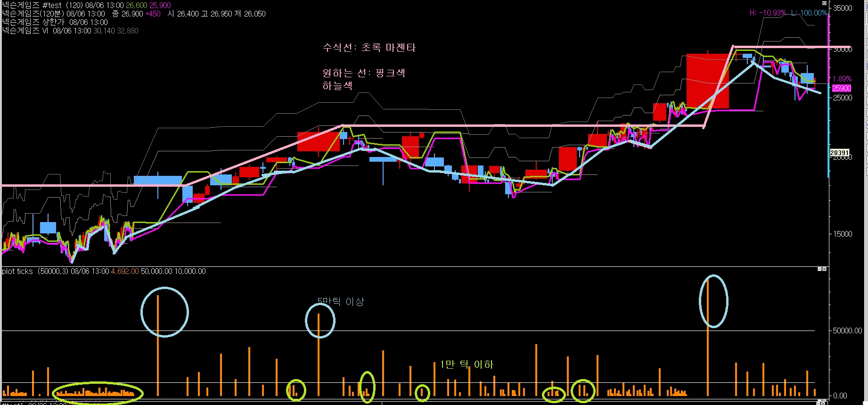868x405 pixels.
Task: Click the '하늘색' text annotation
Action: point(337,86)
